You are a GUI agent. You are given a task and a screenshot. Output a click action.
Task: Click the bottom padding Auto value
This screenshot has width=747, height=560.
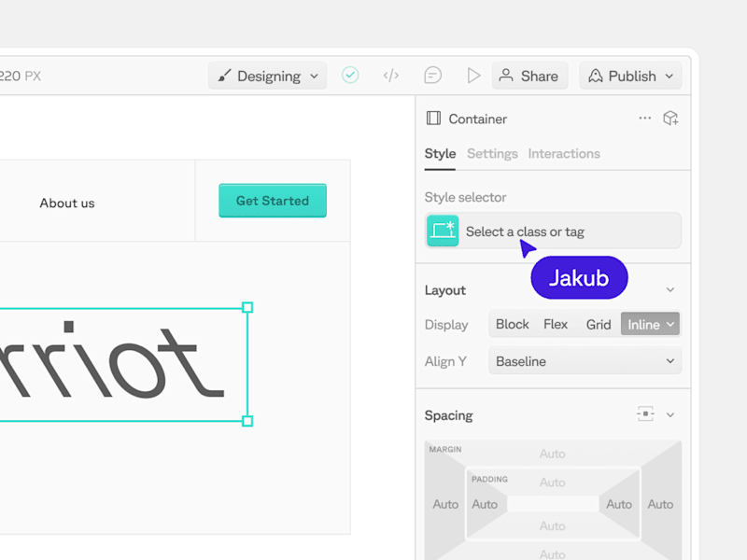coord(552,526)
